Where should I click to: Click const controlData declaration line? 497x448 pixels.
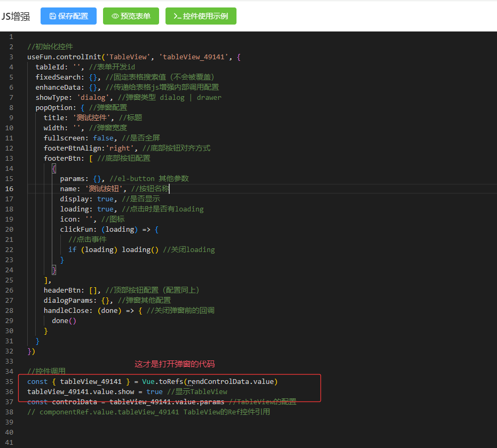[x=162, y=402]
